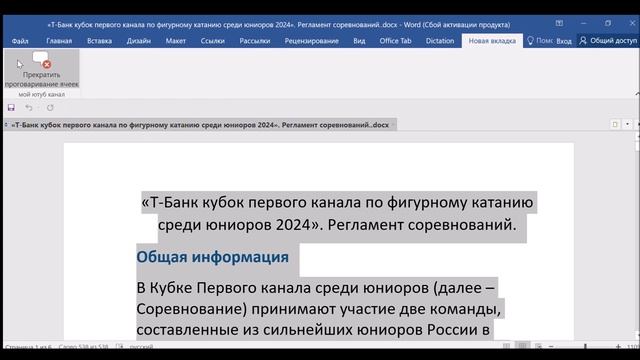Viewport: 640px width, 360px height.
Task: Open the Макет ribbon tab
Action: (176, 41)
